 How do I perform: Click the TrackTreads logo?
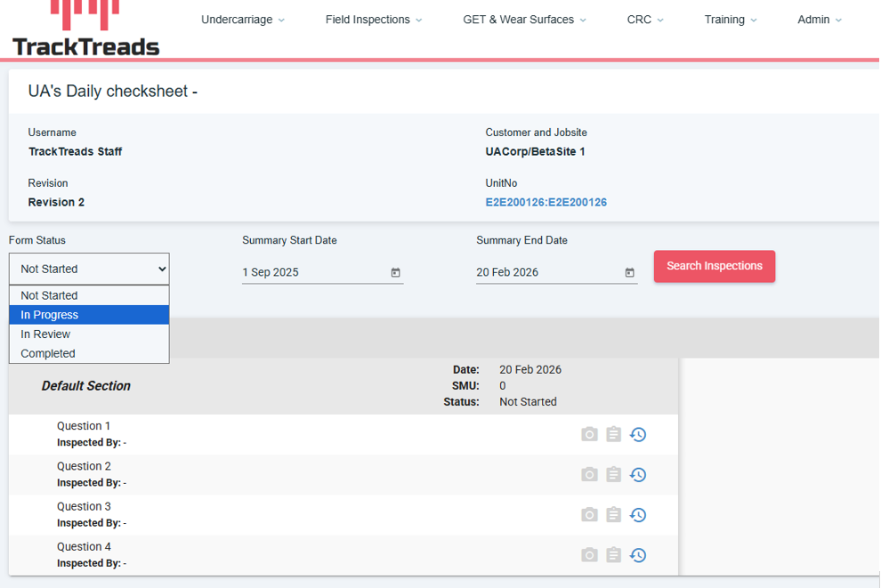coord(85,29)
